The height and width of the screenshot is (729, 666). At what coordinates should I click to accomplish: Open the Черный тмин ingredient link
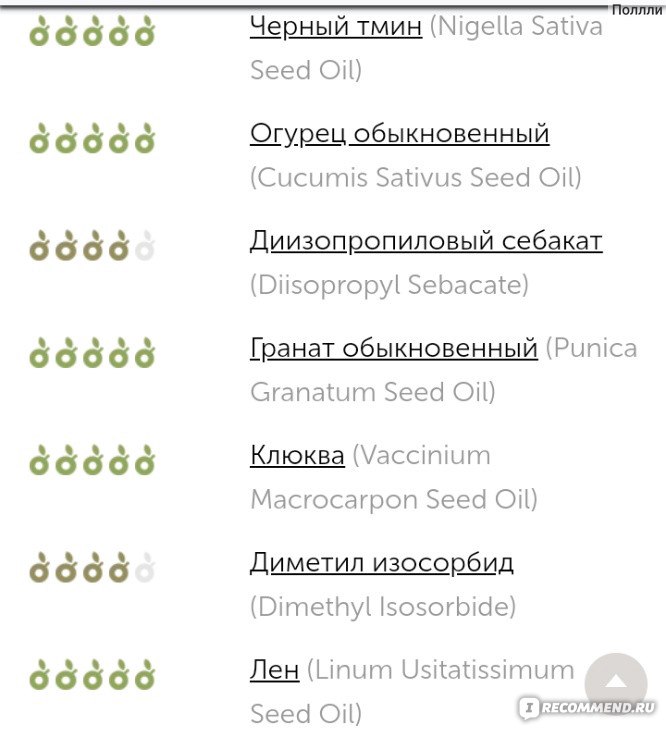pos(336,26)
